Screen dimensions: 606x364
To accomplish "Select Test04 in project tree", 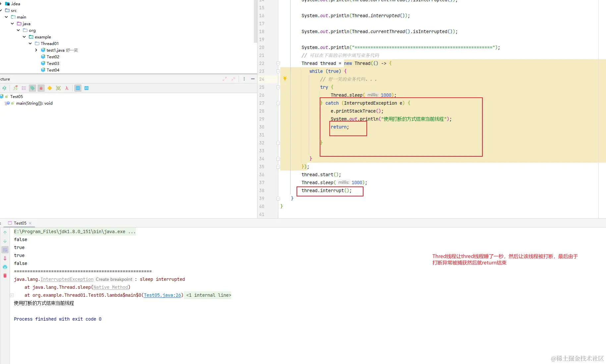I will [53, 70].
